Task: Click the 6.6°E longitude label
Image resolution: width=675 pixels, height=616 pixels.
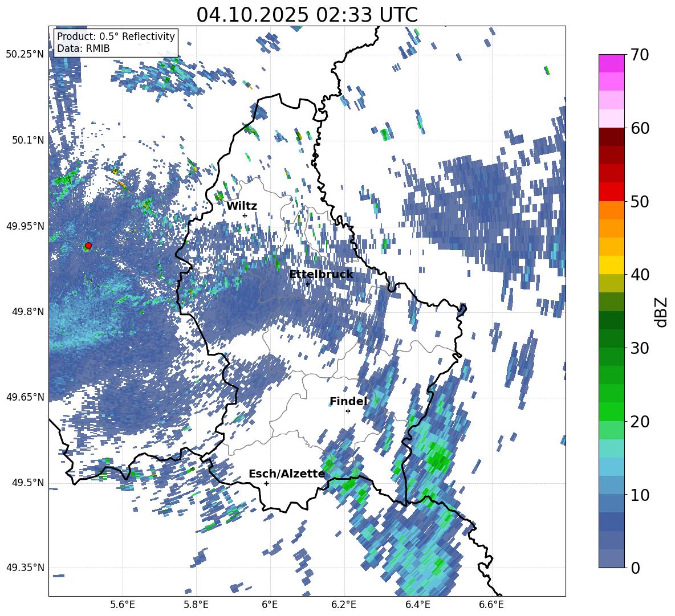Action: point(491,605)
